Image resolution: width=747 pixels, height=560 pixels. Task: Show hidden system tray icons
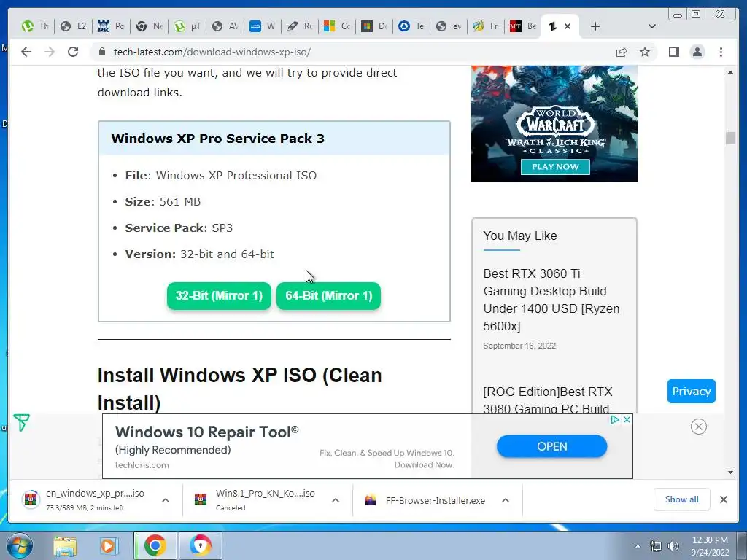638,546
